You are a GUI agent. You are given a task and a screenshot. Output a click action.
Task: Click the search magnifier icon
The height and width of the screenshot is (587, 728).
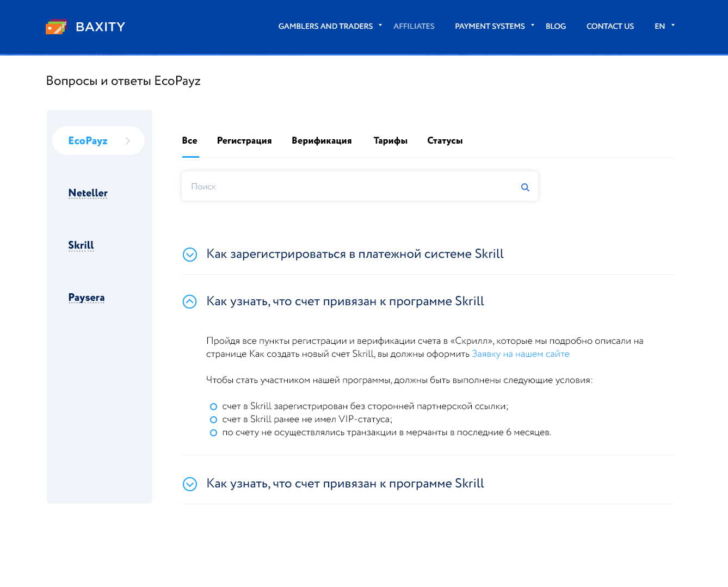[x=525, y=187]
